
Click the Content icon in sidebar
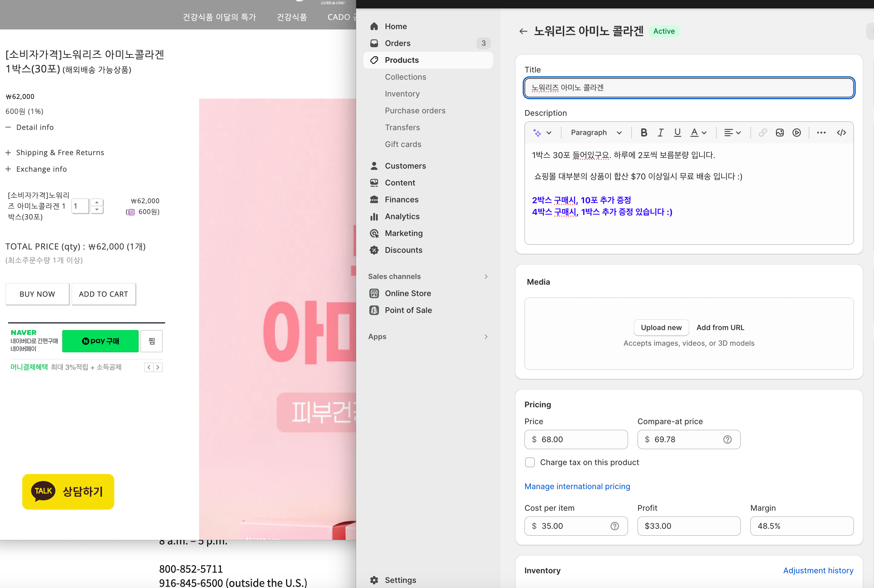(x=374, y=183)
